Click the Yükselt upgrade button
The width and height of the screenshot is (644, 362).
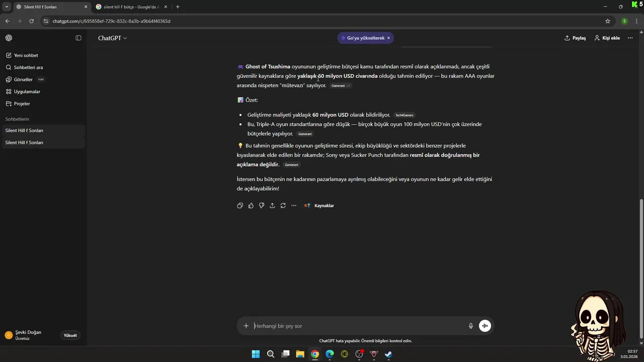pyautogui.click(x=70, y=335)
